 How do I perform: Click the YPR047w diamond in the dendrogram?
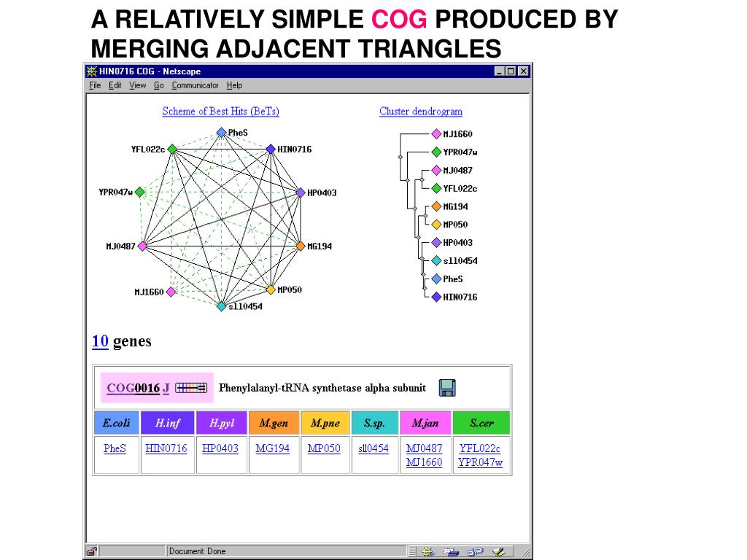point(436,152)
